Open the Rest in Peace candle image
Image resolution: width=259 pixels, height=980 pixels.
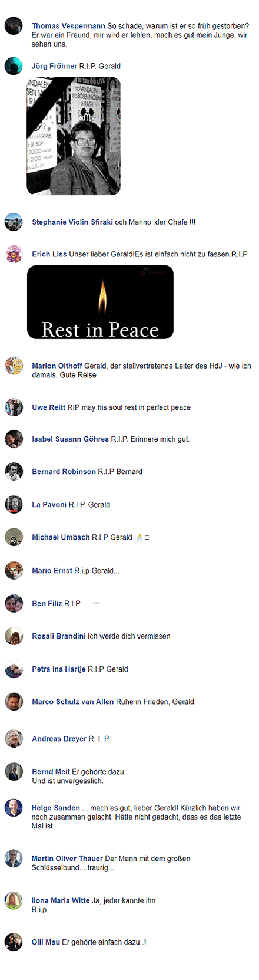(100, 302)
